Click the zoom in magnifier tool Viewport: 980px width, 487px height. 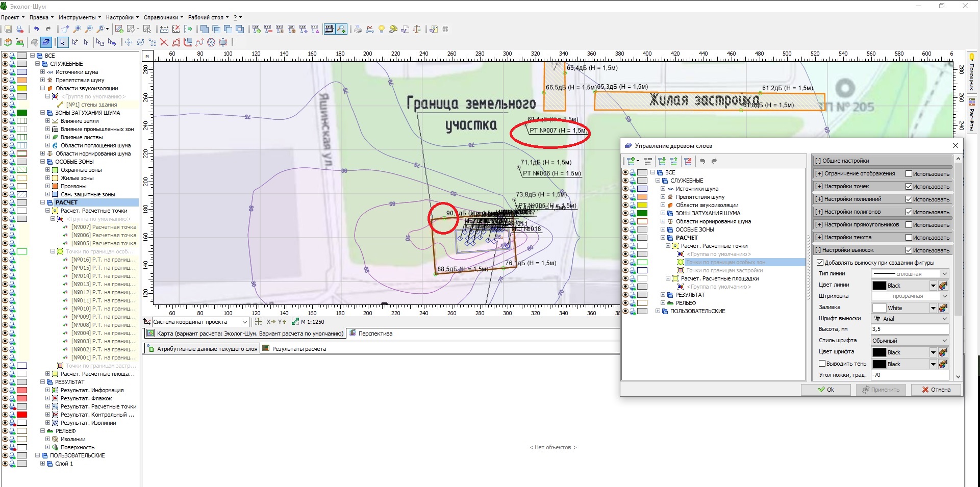pyautogui.click(x=77, y=29)
